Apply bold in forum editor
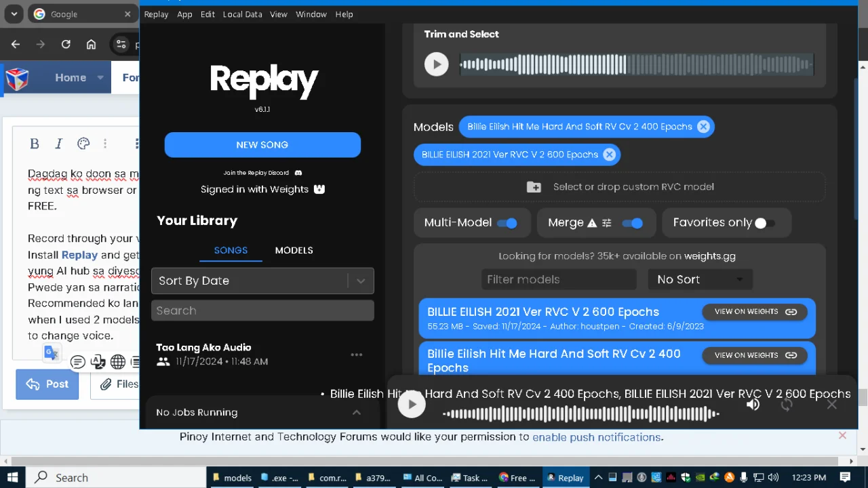 point(35,144)
